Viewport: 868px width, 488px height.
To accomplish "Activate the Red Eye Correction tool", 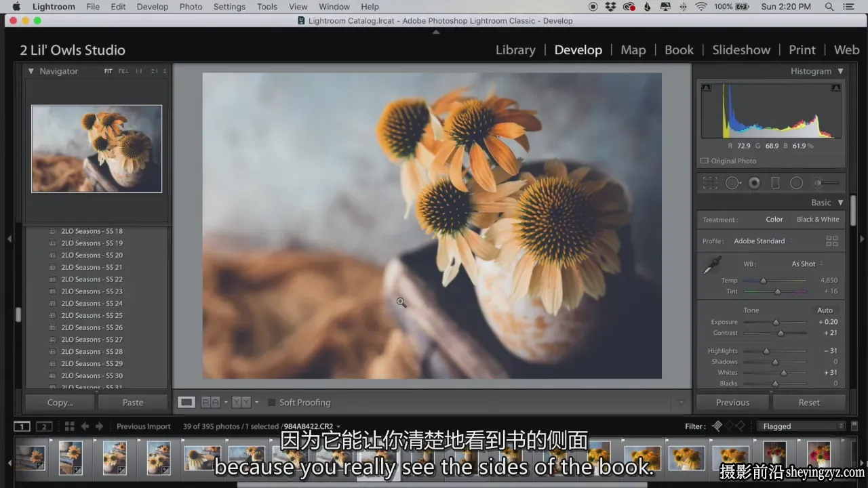I will 754,183.
